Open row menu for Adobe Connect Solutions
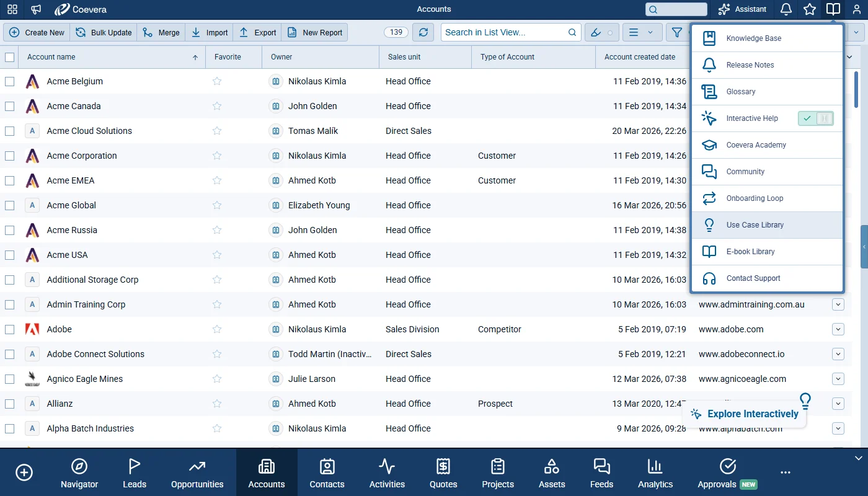 coord(838,354)
